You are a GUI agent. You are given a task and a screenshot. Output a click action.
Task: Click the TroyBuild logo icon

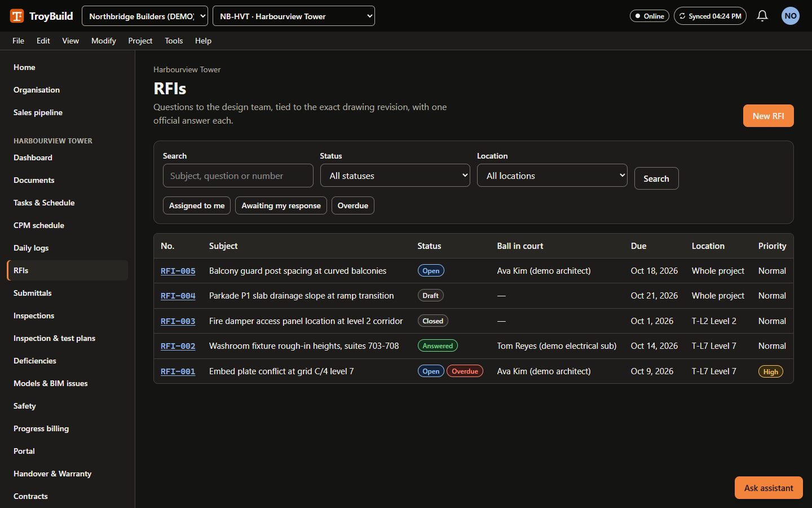click(17, 16)
